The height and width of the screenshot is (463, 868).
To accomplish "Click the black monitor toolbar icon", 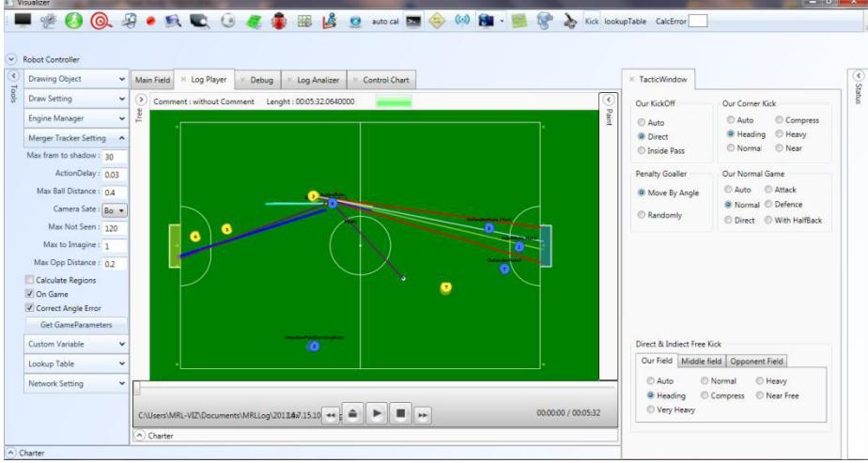I will pos(23,21).
